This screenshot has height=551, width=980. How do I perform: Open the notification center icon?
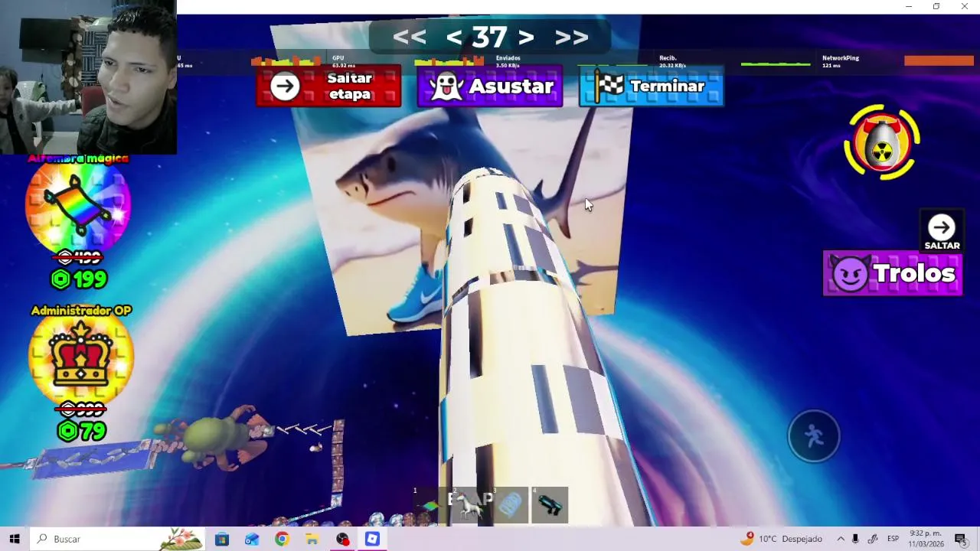tap(961, 539)
